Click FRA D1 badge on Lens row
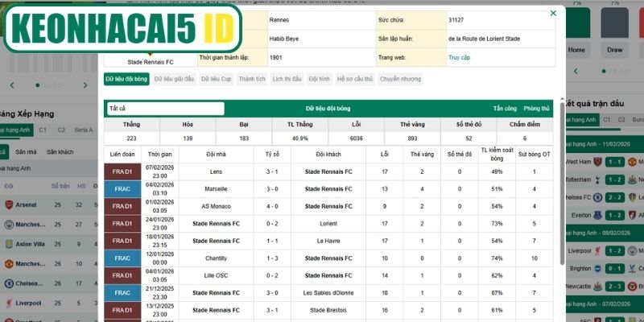Viewport: 644px width, 322px height. click(x=122, y=171)
